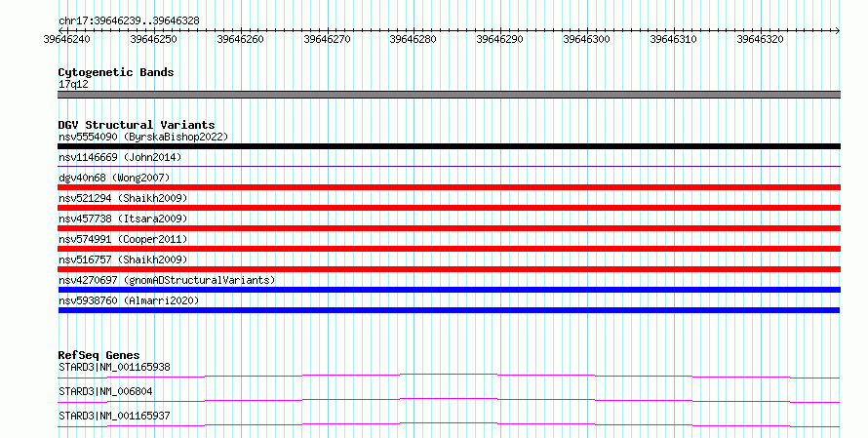Click ruler tick label 39646240

pyautogui.click(x=67, y=39)
